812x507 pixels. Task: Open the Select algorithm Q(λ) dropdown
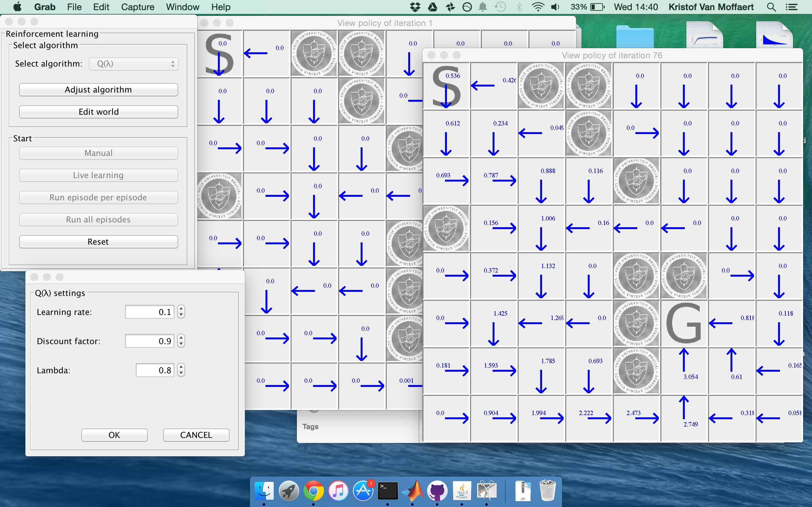tap(134, 64)
